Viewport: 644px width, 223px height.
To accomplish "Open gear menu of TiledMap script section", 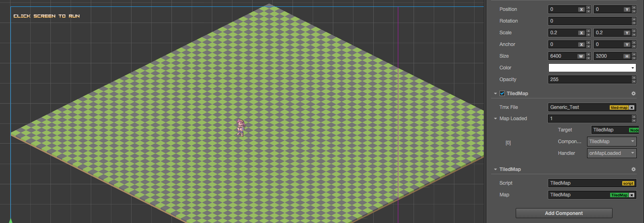I will (x=634, y=169).
